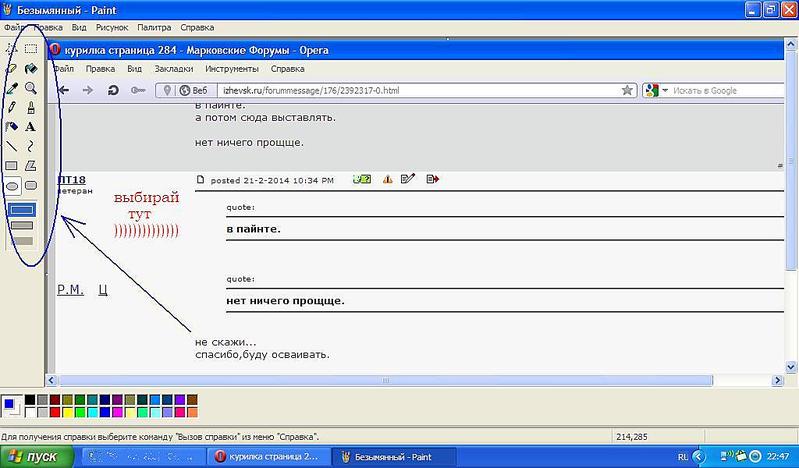The width and height of the screenshot is (799, 468).
Task: Pick the orange color swatch
Action: point(192,412)
